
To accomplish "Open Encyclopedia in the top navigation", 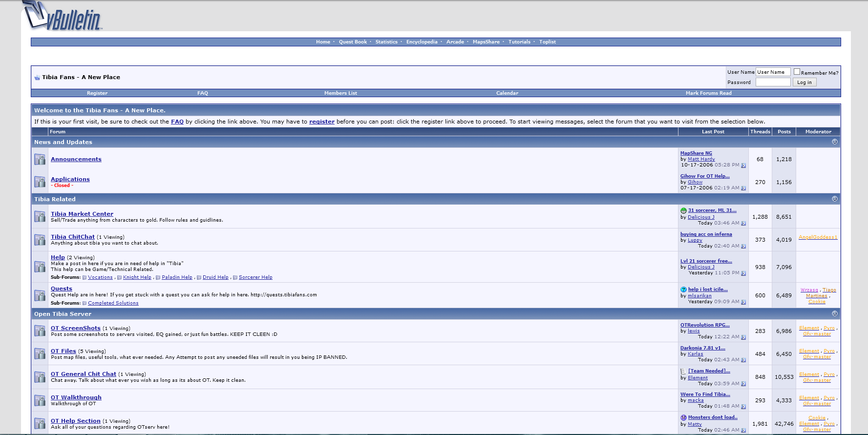I will pos(422,42).
